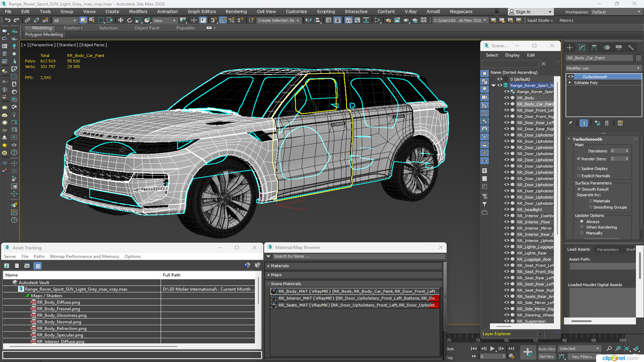Click the Set Key button
This screenshot has height=362, width=644.
[x=546, y=357]
